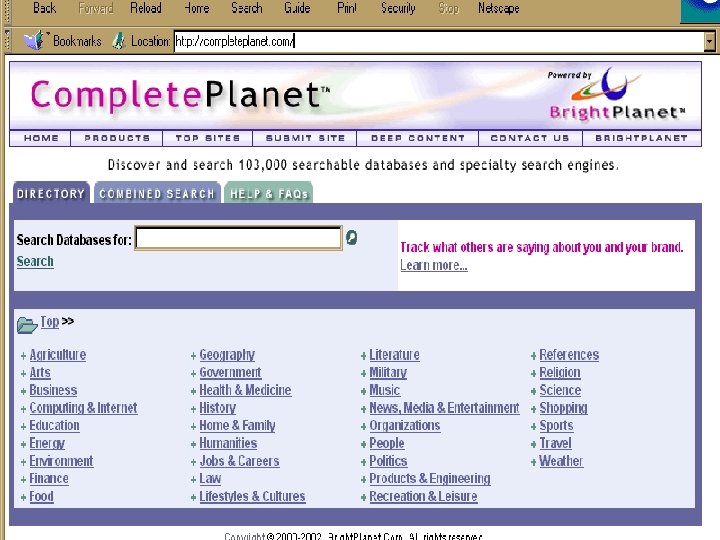Click the CompletePlanet logo
The width and height of the screenshot is (720, 540).
pyautogui.click(x=180, y=95)
